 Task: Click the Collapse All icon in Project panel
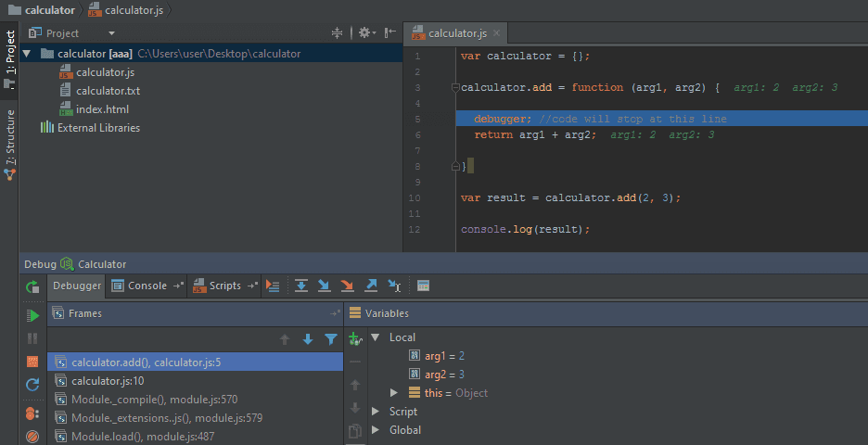pyautogui.click(x=338, y=33)
